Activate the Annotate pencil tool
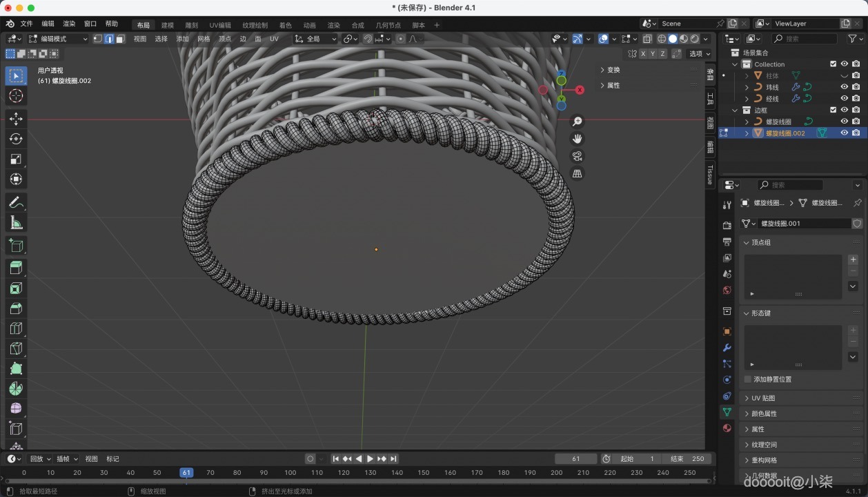 16,202
